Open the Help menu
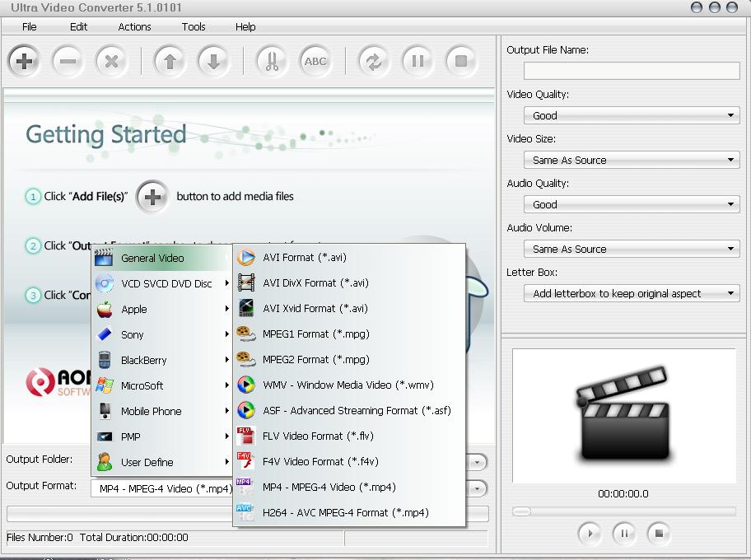751x560 pixels. click(245, 27)
